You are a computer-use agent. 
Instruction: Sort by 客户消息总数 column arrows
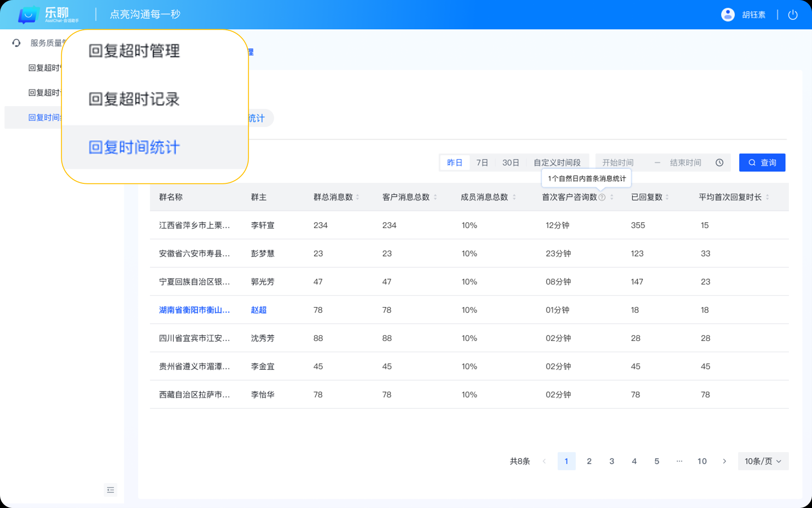click(x=435, y=197)
